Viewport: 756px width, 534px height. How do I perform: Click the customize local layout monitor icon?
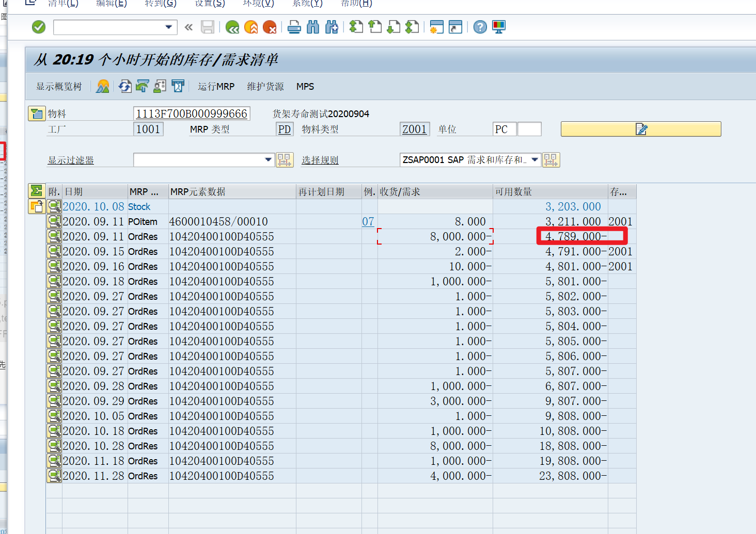(x=498, y=27)
